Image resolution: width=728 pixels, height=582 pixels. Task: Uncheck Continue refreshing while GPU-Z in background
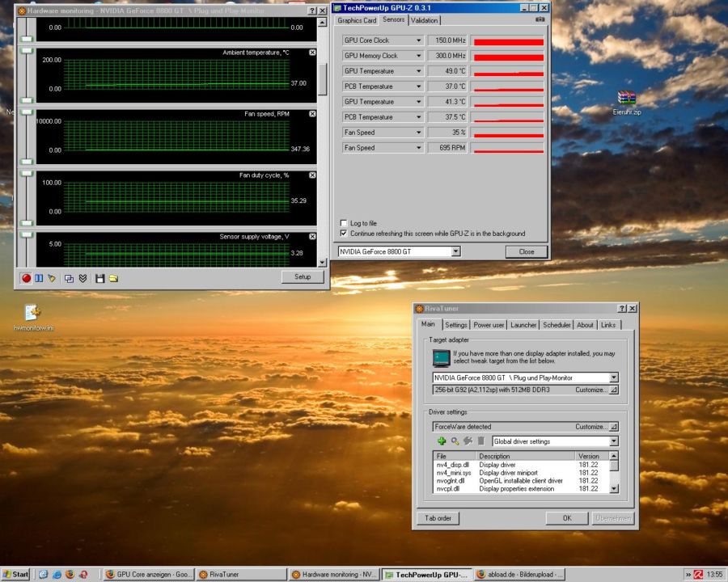coord(344,234)
